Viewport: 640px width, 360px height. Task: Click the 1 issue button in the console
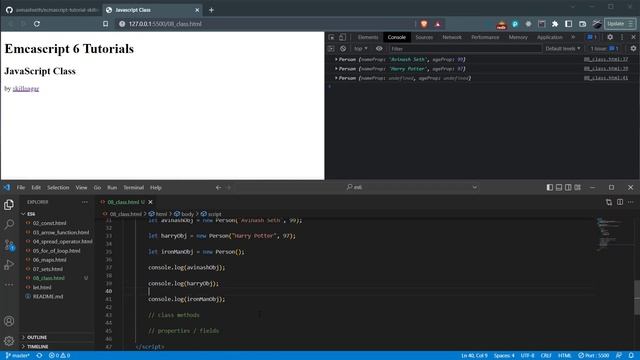point(604,49)
